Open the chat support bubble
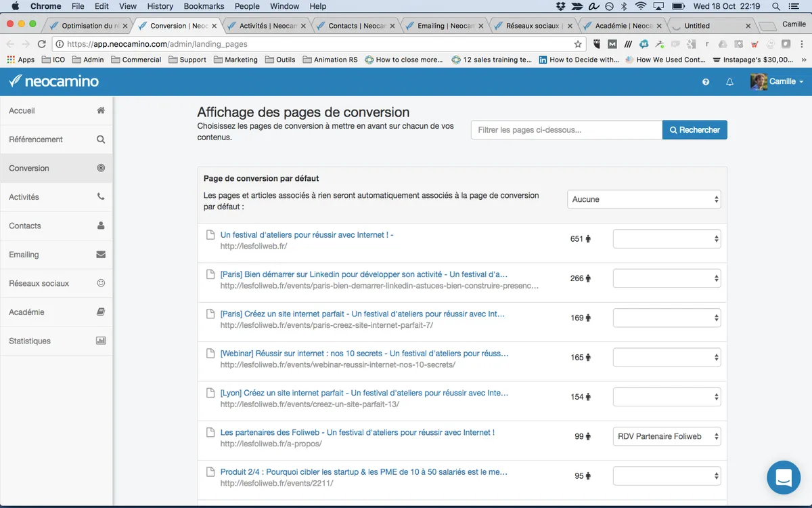This screenshot has height=508, width=812. (x=783, y=478)
